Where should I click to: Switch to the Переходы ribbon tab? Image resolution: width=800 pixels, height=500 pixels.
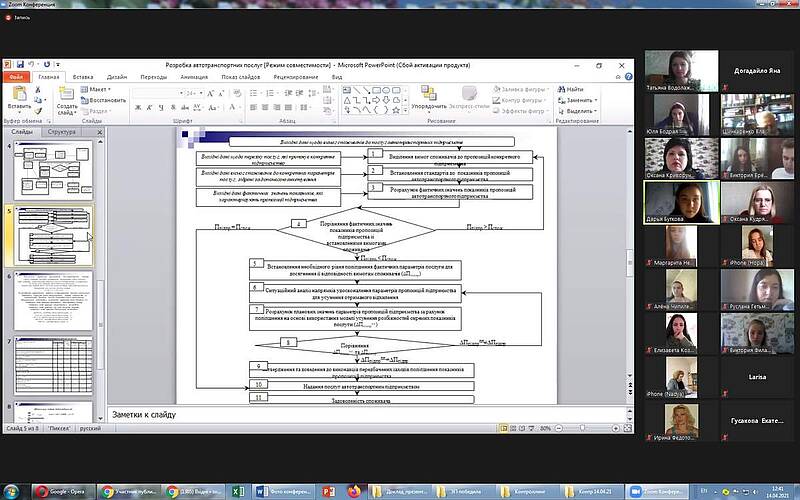pyautogui.click(x=154, y=77)
